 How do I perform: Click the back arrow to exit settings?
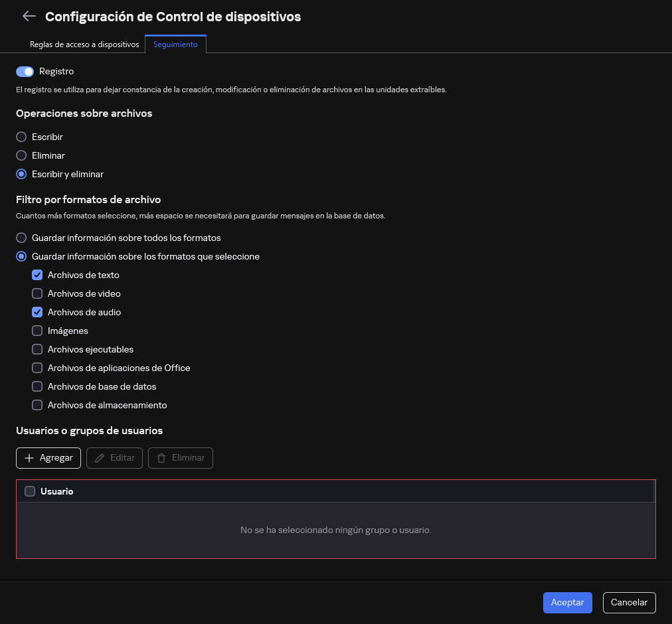(29, 16)
